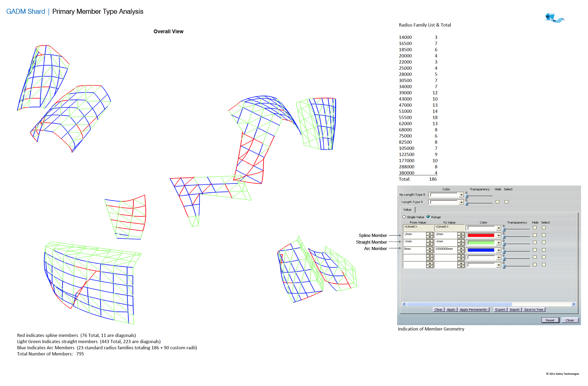
Task: Click the Save to Tree button
Action: click(533, 310)
